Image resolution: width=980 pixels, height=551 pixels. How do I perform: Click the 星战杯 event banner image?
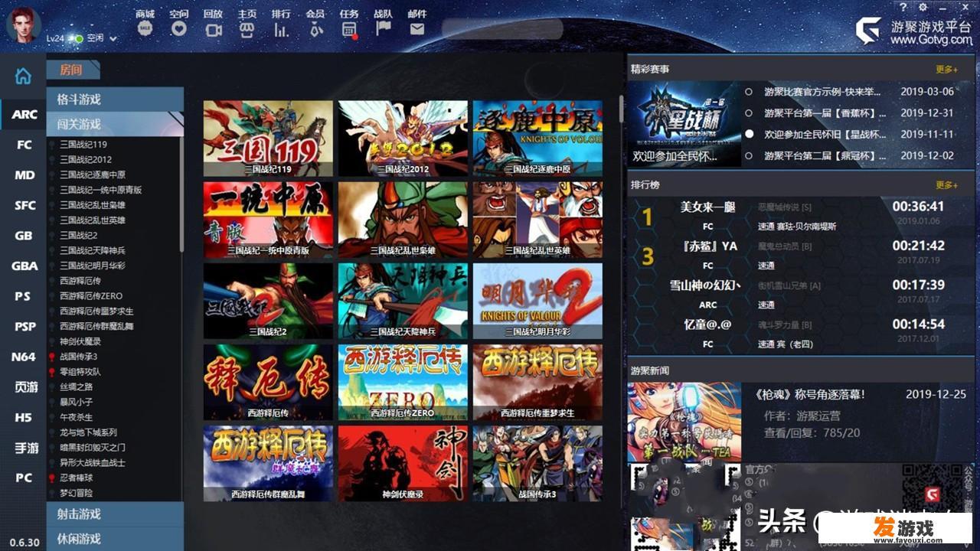point(684,123)
